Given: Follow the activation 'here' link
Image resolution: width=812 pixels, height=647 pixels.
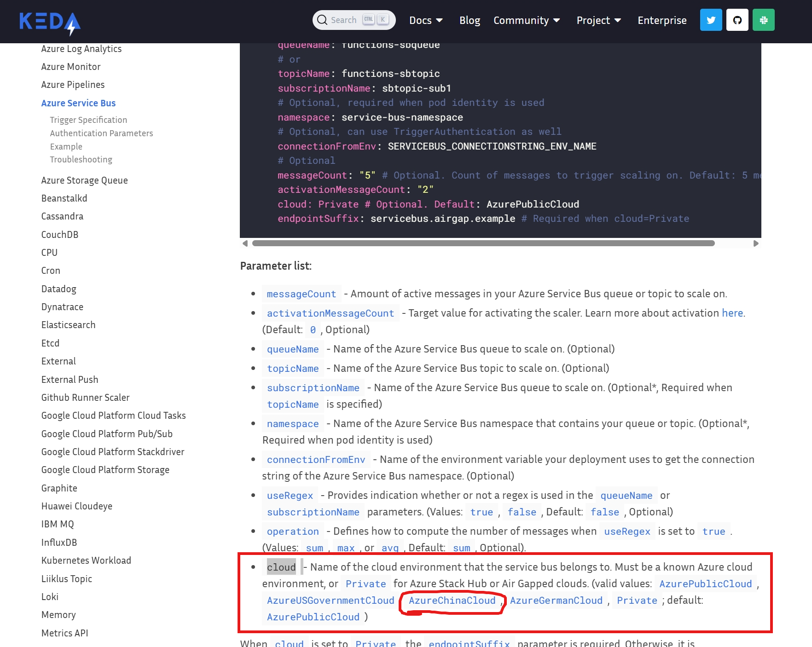Looking at the screenshot, I should pos(732,313).
